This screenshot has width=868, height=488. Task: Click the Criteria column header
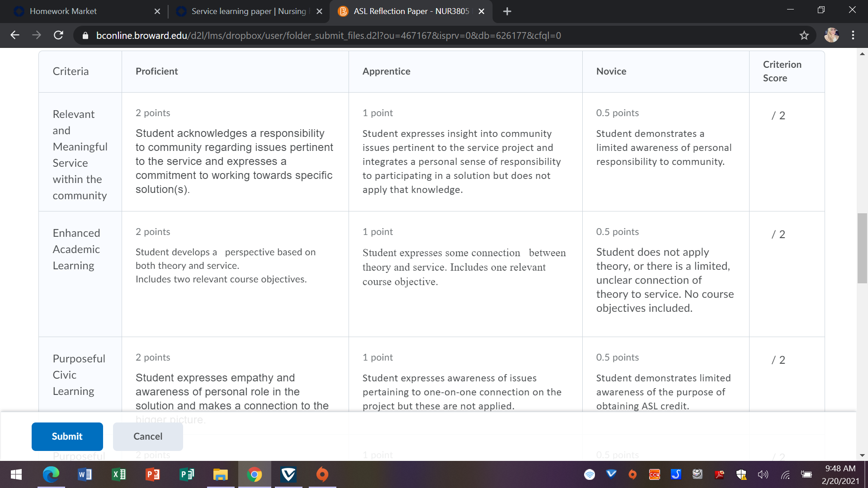click(x=71, y=71)
